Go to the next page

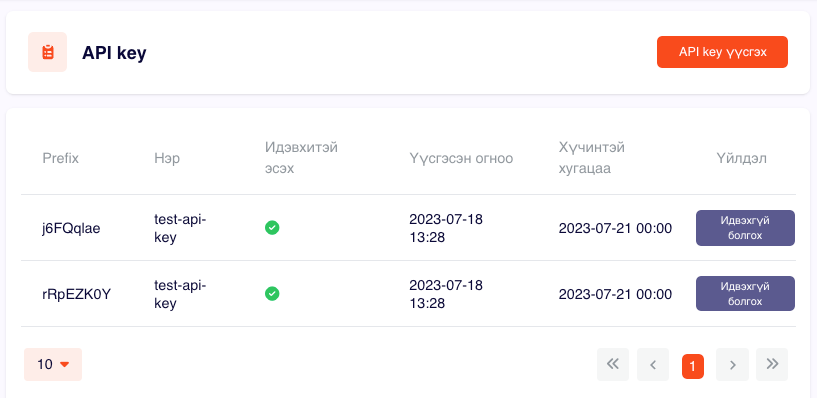733,364
